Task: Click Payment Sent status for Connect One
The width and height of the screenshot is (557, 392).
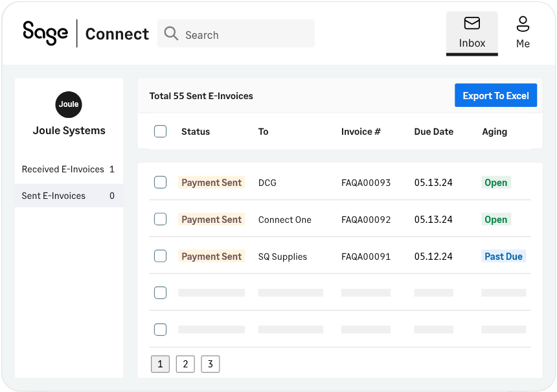Action: pyautogui.click(x=211, y=219)
